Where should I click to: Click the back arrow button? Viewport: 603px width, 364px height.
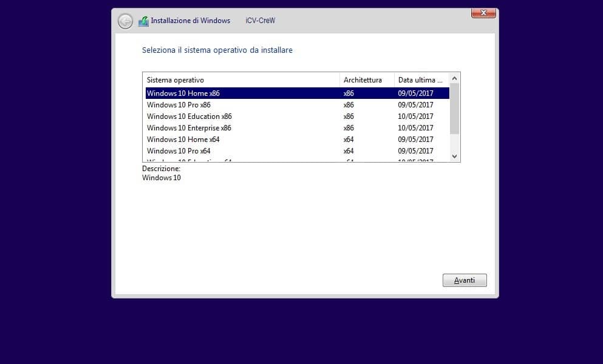125,21
